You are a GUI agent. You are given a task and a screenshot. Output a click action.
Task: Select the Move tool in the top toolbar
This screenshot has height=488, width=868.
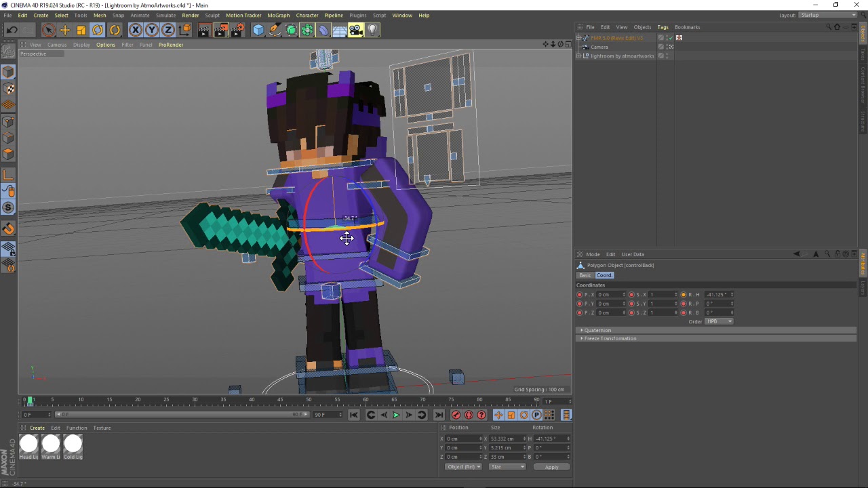65,30
